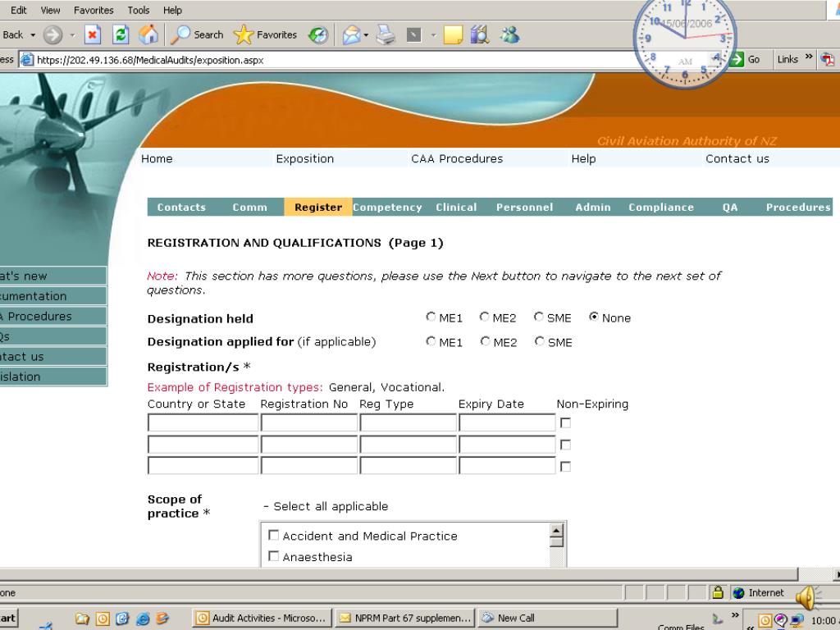The width and height of the screenshot is (840, 630).
Task: Open the Favorites menu in menu bar
Action: coord(94,10)
